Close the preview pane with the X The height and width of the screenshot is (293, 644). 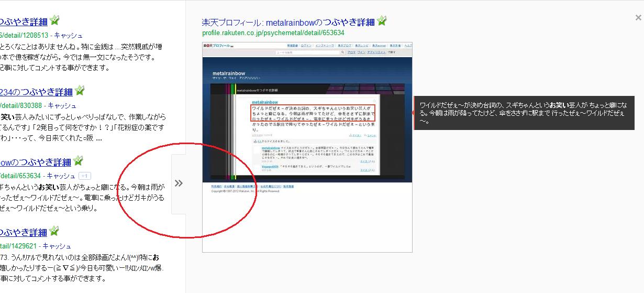(x=638, y=18)
